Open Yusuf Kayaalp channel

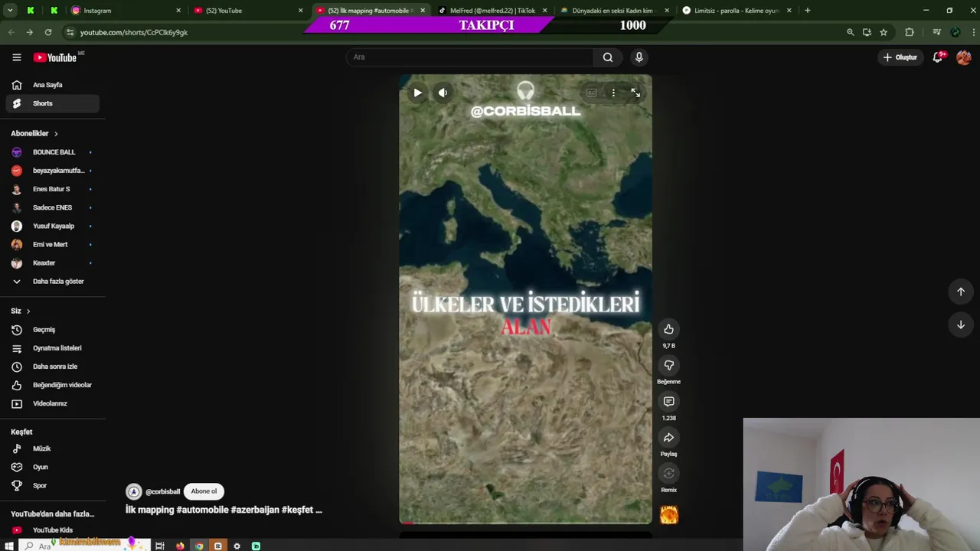53,226
